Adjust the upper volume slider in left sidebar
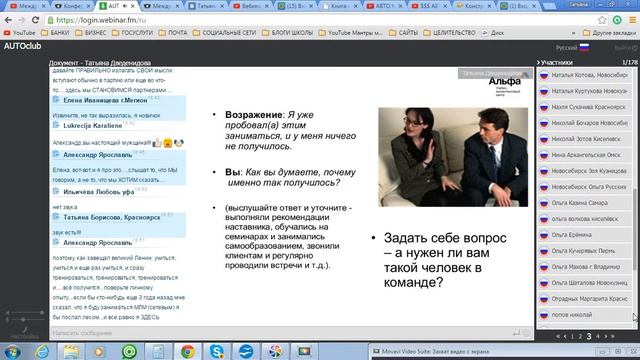This screenshot has height=360, width=640. (24, 313)
